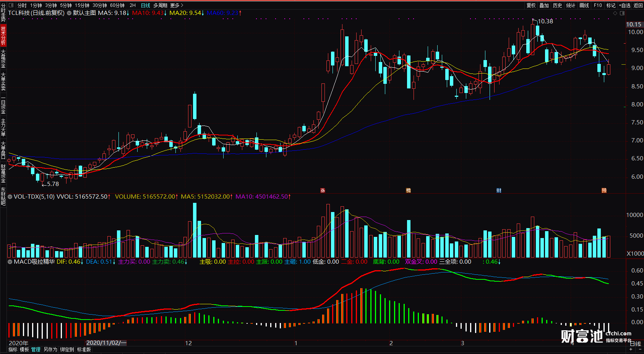Select the 2H period
This screenshot has width=644, height=354.
[x=133, y=5]
